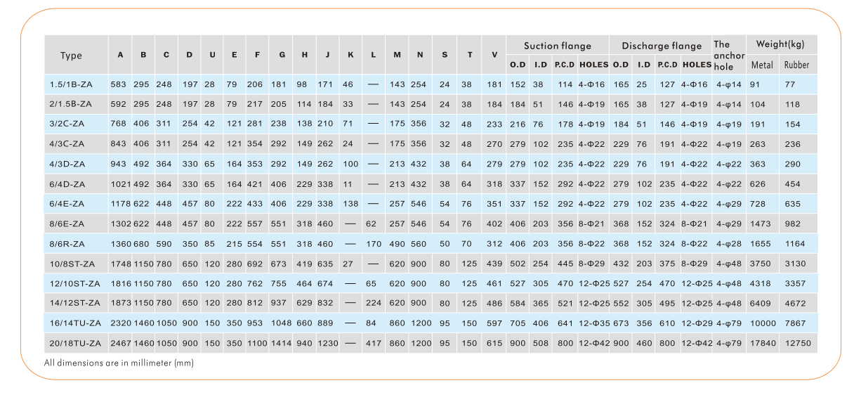868x395 pixels.
Task: Click Metal weight 91 in 1.5/1B-ZA row
Action: click(x=755, y=84)
